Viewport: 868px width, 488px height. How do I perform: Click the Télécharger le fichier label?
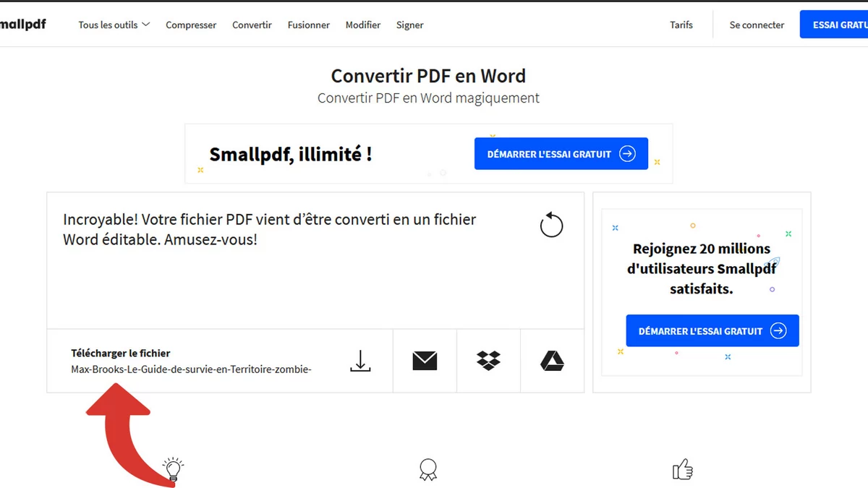tap(121, 354)
